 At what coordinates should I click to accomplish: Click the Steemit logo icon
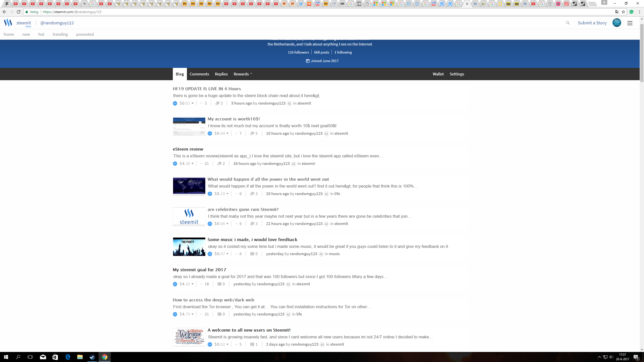click(x=8, y=23)
